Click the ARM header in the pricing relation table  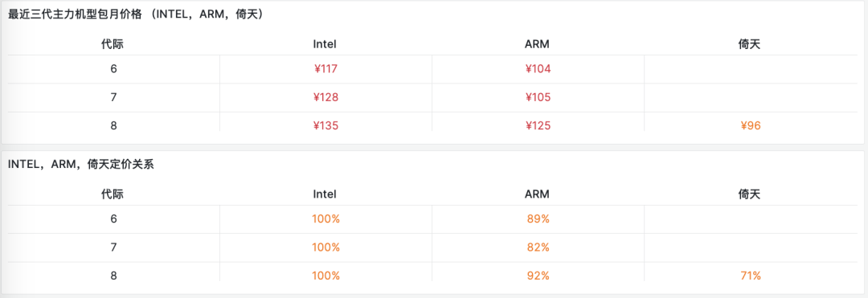(x=537, y=194)
